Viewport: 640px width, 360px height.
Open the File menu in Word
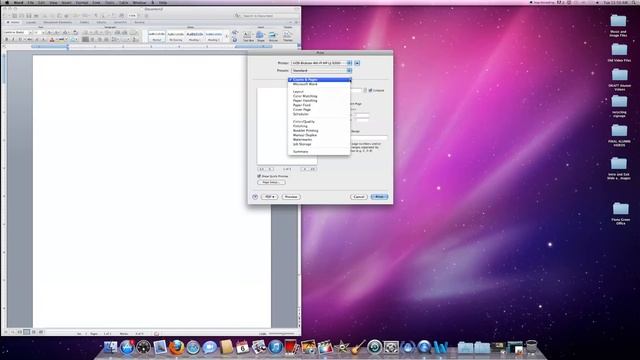coord(31,2)
